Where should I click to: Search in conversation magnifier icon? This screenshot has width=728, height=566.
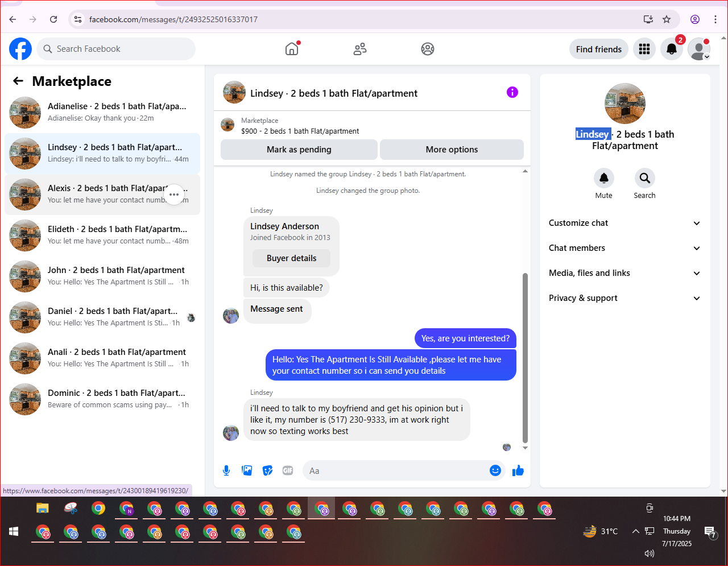point(645,179)
